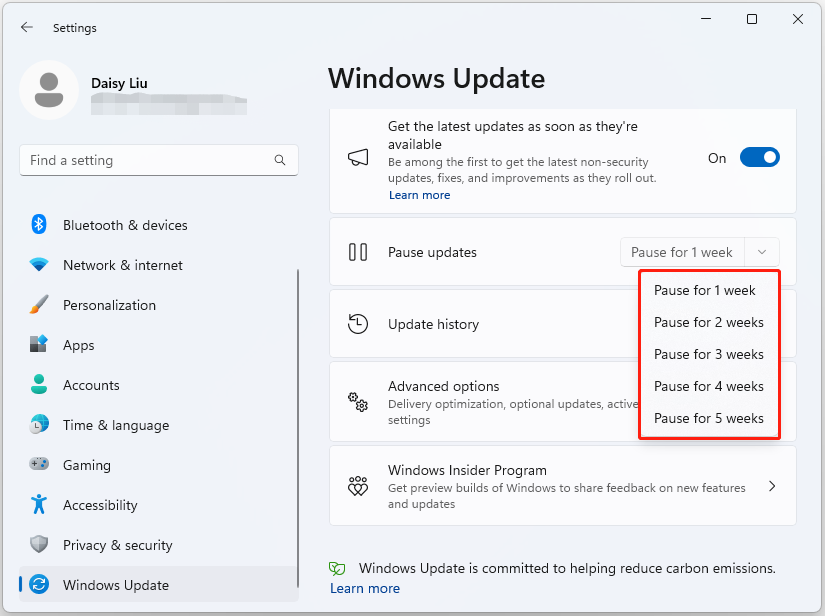Open Learn more about carbon emissions
Screen dimensions: 825x616
[365, 588]
